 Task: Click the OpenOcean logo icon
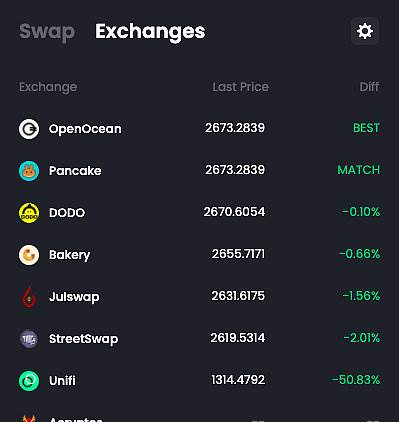coord(29,129)
